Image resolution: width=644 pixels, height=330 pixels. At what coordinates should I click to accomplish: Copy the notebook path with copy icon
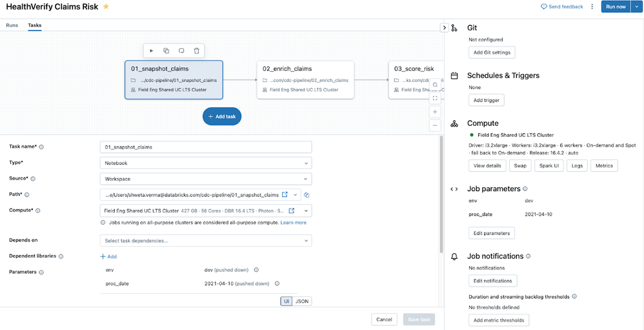pyautogui.click(x=307, y=195)
